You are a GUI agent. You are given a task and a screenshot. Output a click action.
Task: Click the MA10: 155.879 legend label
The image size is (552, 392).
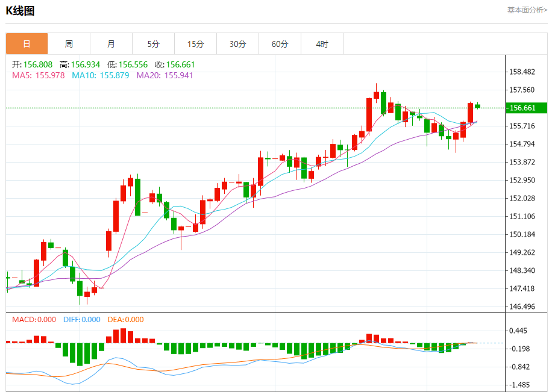tap(100, 75)
